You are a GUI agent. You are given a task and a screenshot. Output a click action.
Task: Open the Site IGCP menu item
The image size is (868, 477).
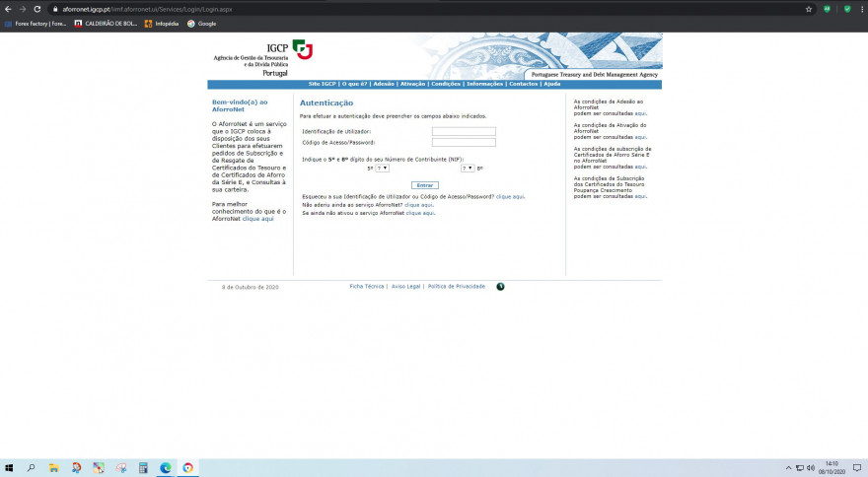323,84
